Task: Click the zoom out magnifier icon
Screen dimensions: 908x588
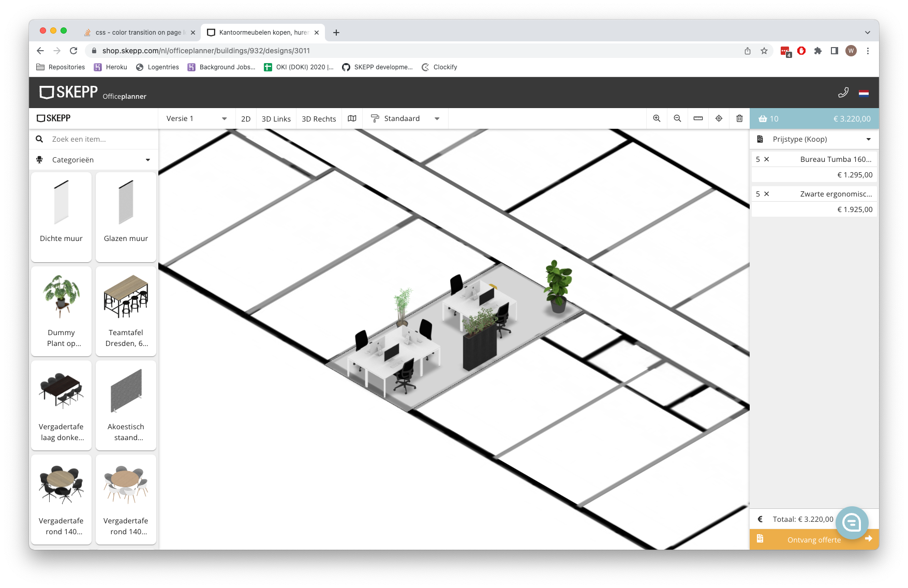Action: 677,118
